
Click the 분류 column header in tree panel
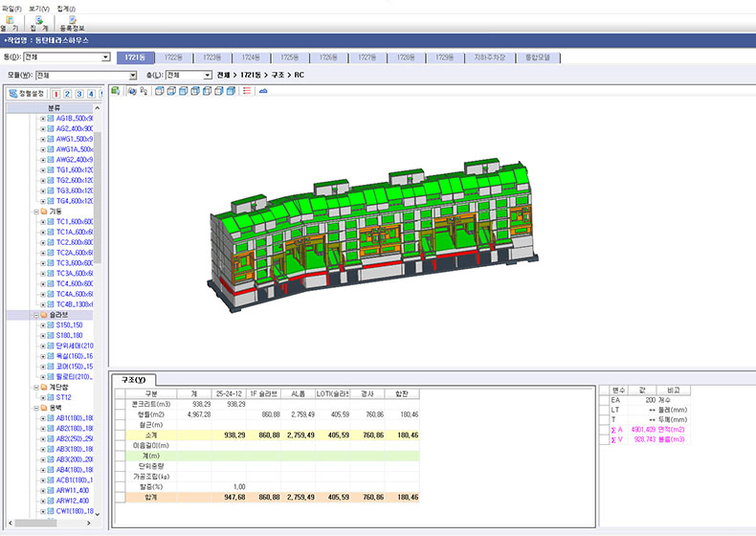point(50,107)
